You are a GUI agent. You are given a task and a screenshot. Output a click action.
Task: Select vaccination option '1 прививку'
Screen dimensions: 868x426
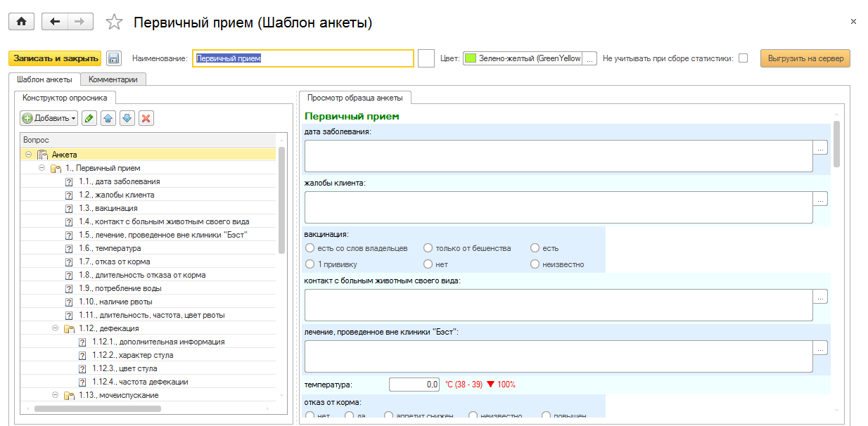[310, 264]
